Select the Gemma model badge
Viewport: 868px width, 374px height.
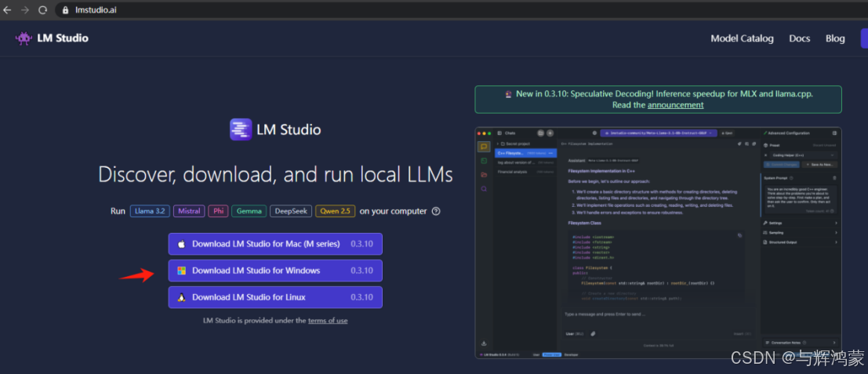(249, 211)
